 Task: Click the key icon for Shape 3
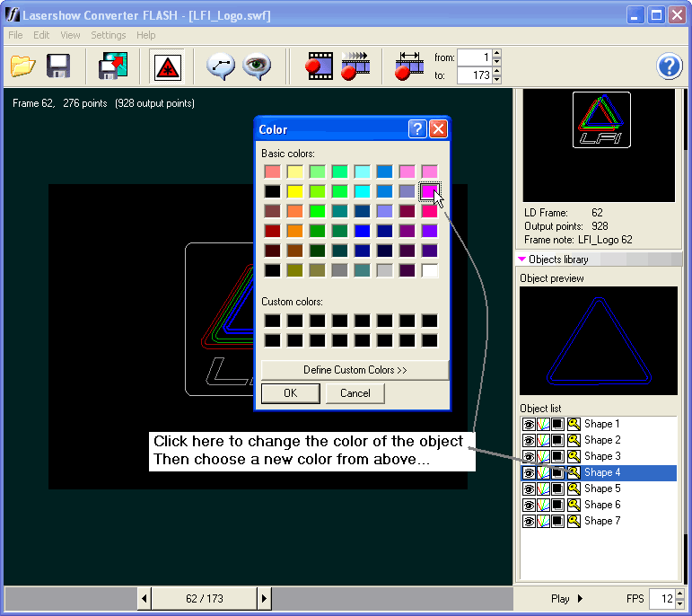[x=574, y=456]
